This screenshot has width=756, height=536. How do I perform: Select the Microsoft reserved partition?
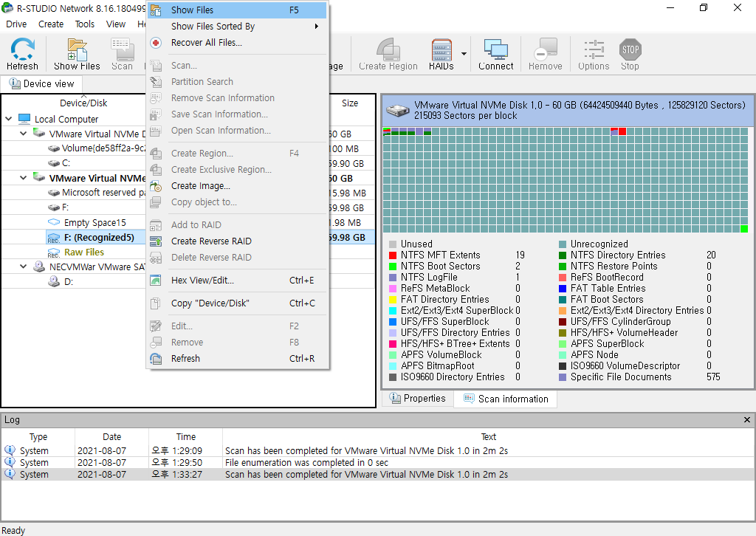[x=103, y=192]
